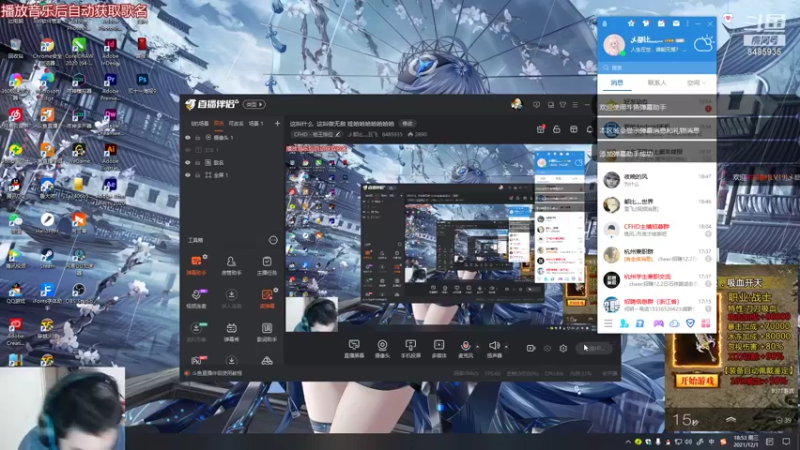The width and height of the screenshot is (800, 450).
Task: Expand speaker options arrow
Action: (506, 347)
